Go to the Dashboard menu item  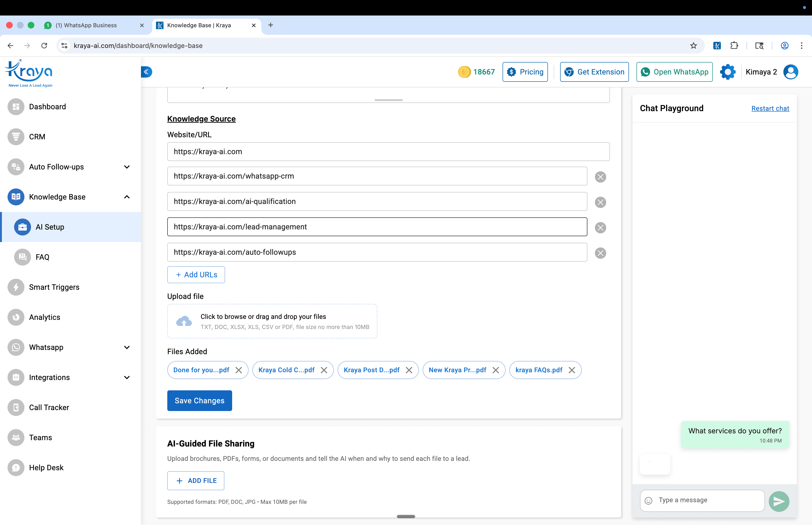[x=70, y=107]
